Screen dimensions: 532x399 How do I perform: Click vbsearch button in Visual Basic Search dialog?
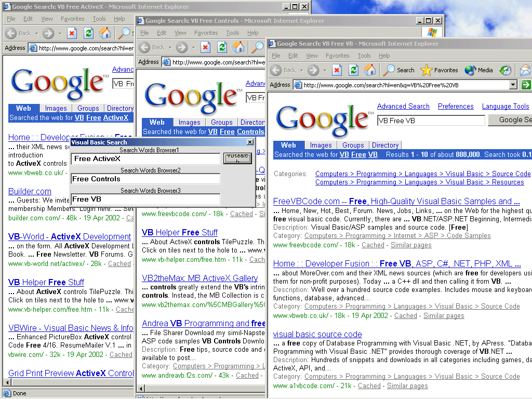237,158
